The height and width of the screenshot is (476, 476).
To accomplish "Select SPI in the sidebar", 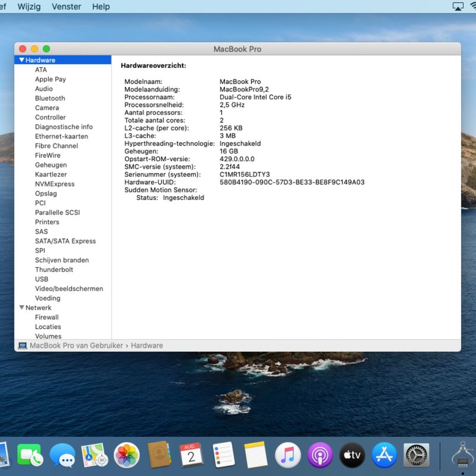I will pos(40,250).
